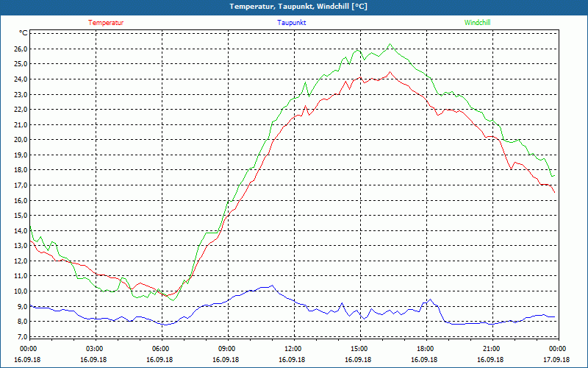Click the '00:00' time label above 17.09.18
588x368 pixels.
(x=557, y=349)
